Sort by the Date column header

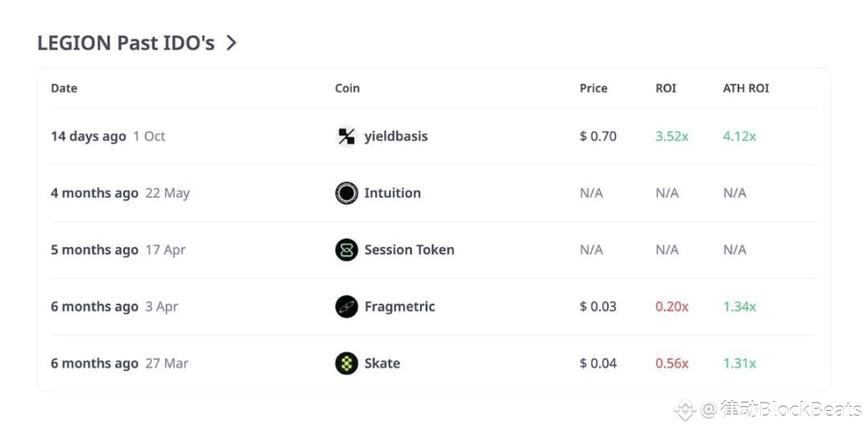[x=64, y=88]
